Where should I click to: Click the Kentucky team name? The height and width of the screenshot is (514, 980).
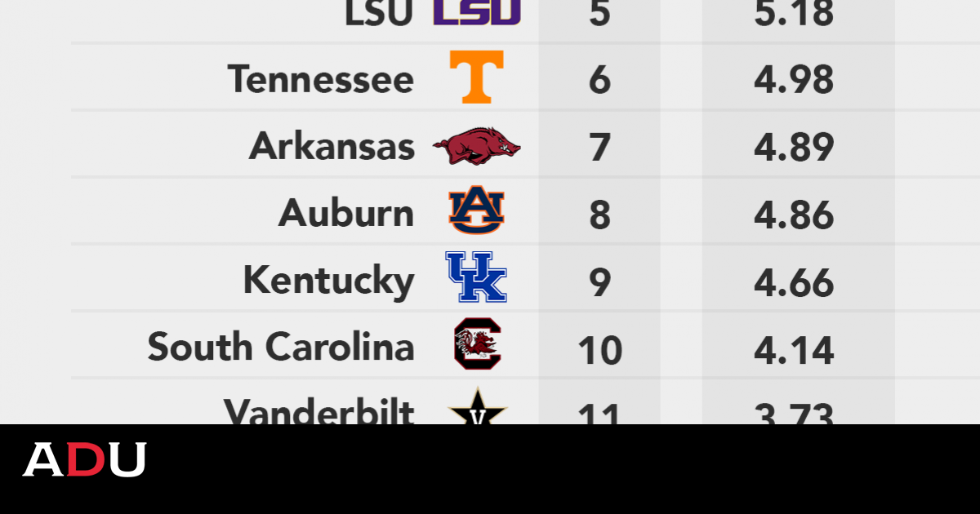328,281
